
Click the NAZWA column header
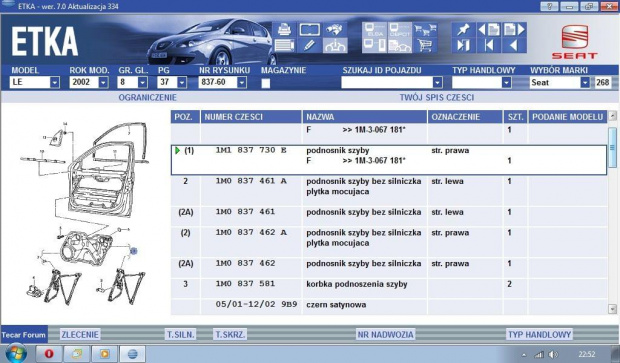365,117
